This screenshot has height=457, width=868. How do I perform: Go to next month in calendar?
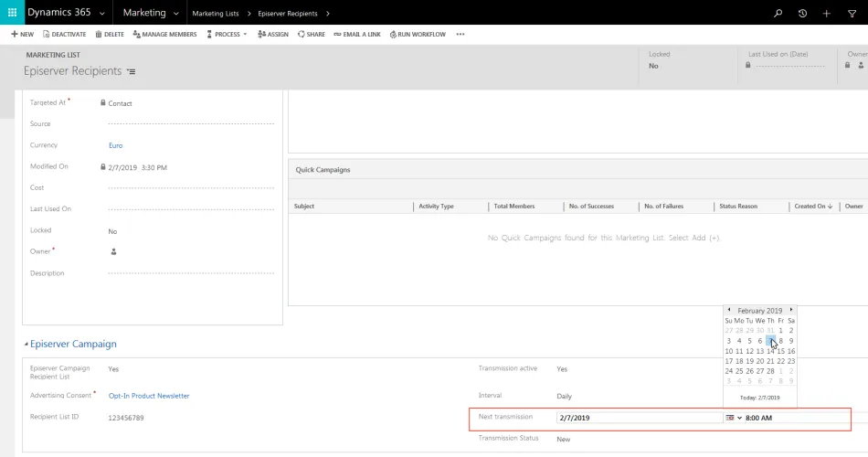791,310
